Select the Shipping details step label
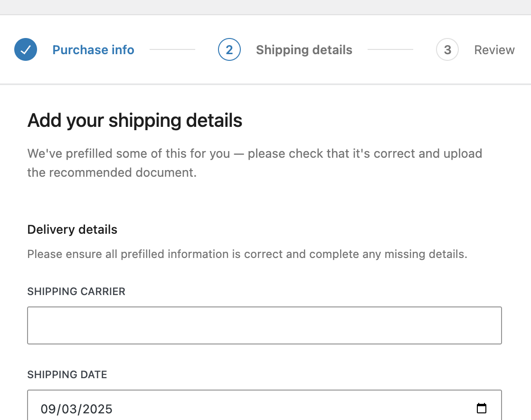This screenshot has width=531, height=420. 304,50
